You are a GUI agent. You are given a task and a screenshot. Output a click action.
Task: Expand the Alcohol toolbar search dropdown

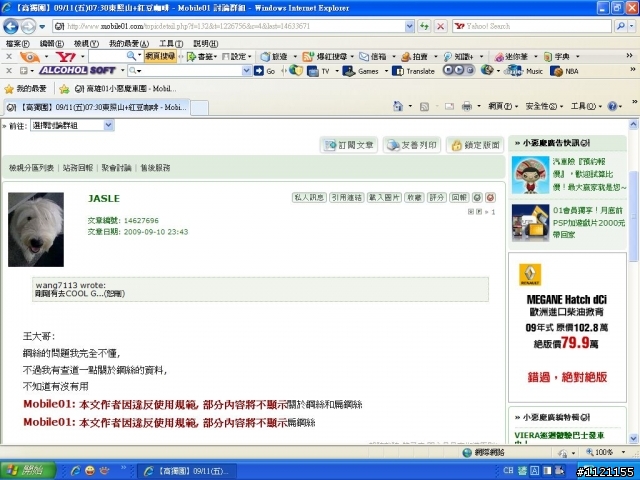(247, 71)
